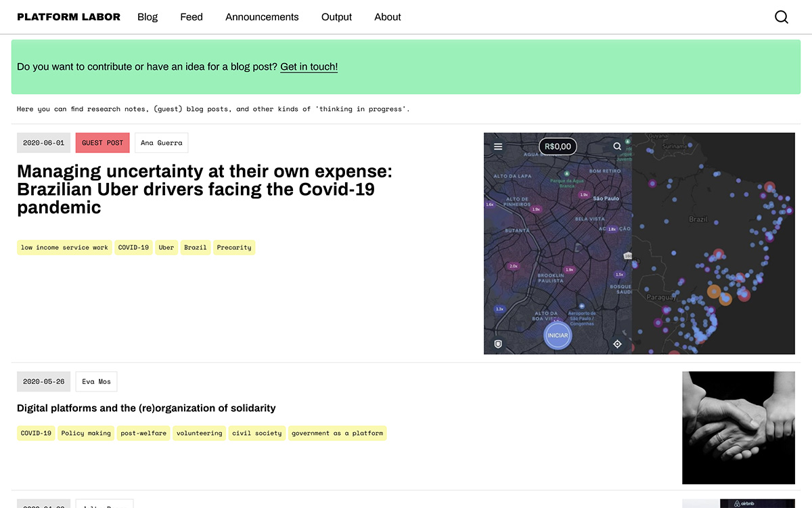Filter by 'low income service work' tag

[x=64, y=247]
